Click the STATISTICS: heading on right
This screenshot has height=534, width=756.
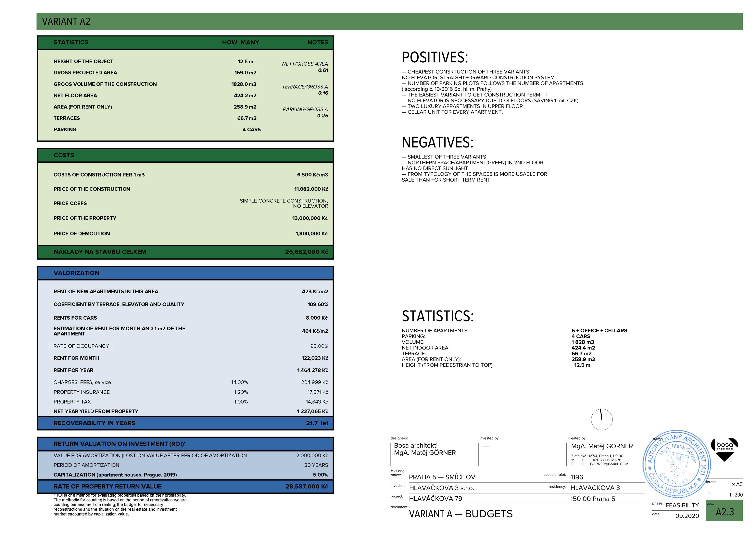438,316
